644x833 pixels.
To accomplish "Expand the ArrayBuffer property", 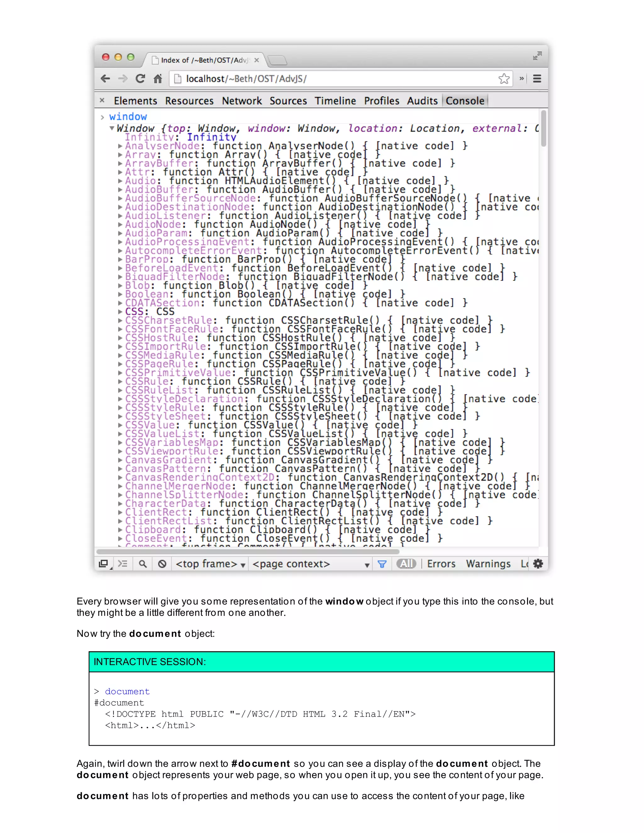I will pos(120,163).
